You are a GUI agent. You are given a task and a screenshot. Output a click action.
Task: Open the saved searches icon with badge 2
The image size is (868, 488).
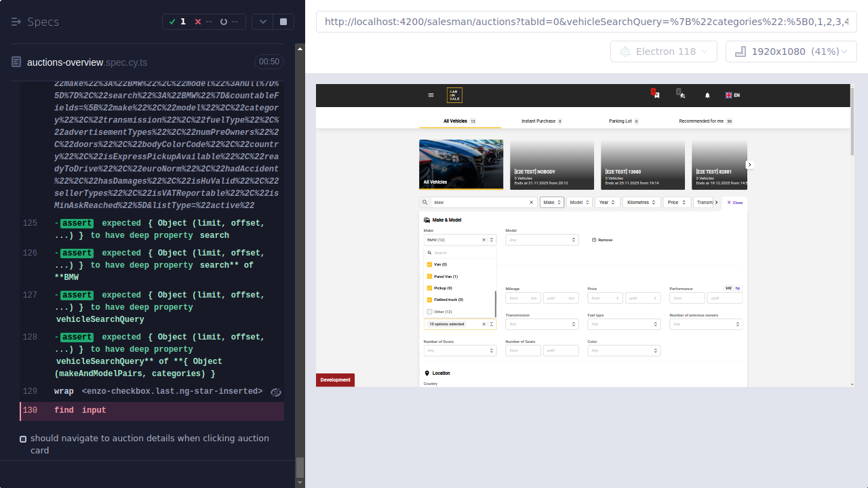(x=681, y=95)
